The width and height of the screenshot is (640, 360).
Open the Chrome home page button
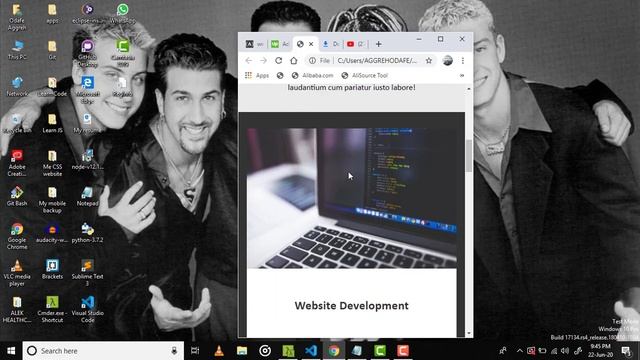[293, 60]
